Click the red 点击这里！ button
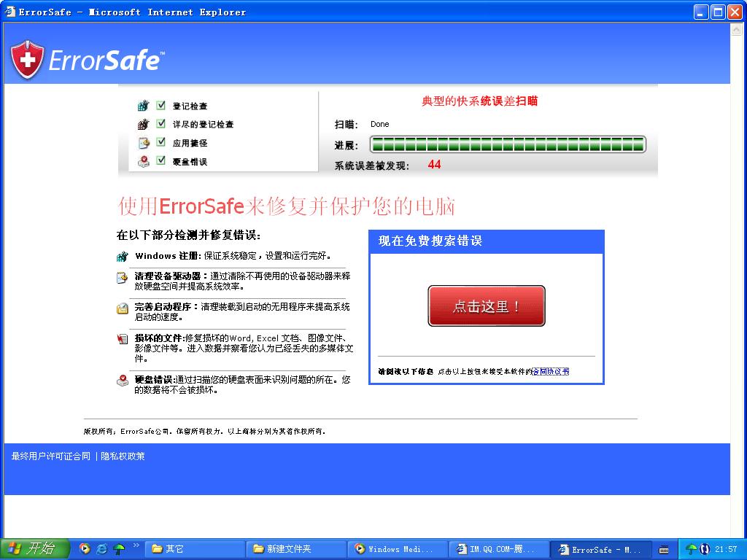Image resolution: width=747 pixels, height=560 pixels. coord(487,306)
